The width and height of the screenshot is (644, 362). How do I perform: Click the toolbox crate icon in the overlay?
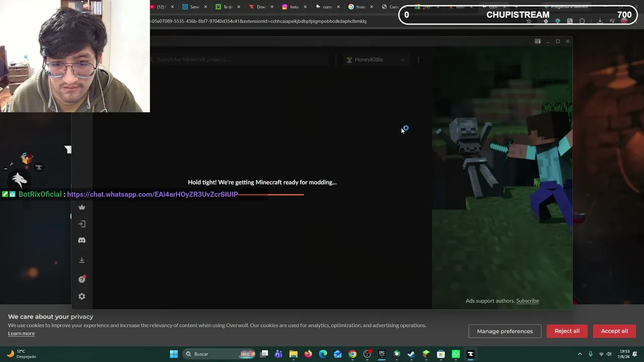tap(27, 159)
